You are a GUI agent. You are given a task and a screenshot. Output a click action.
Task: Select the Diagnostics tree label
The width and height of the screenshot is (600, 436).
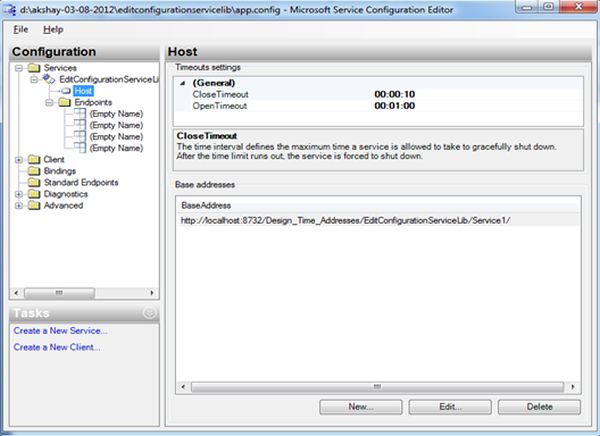click(x=66, y=194)
